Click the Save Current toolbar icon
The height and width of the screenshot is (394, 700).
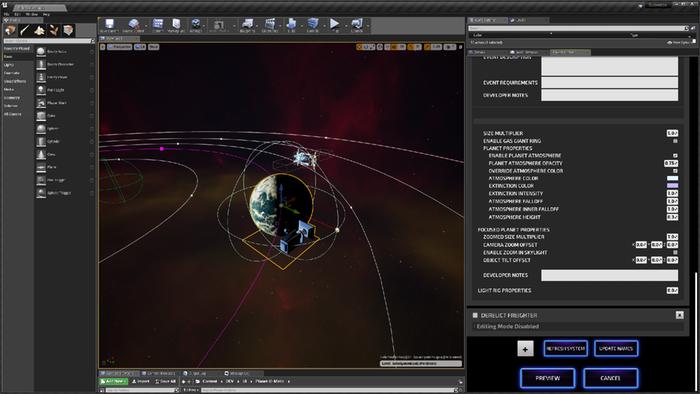coord(109,24)
